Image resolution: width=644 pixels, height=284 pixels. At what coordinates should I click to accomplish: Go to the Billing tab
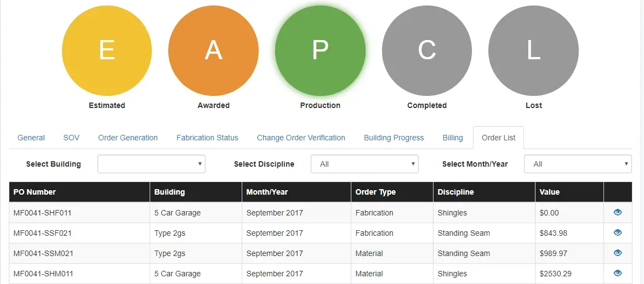(x=453, y=138)
